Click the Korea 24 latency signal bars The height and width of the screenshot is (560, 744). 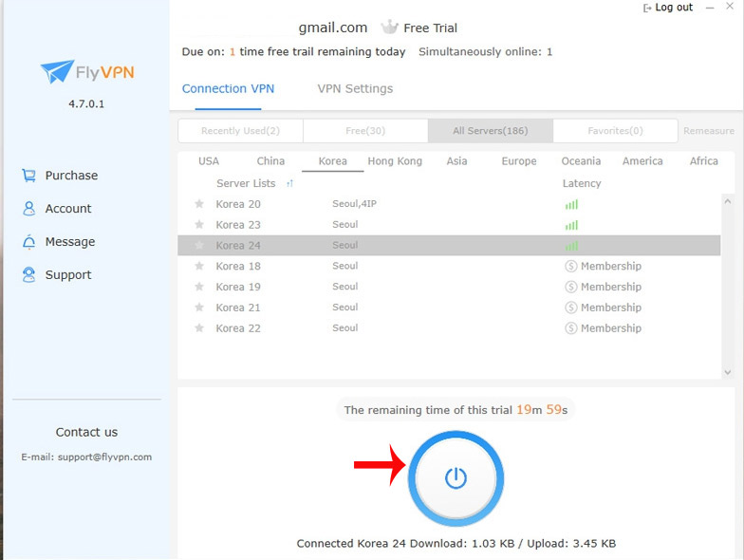571,246
